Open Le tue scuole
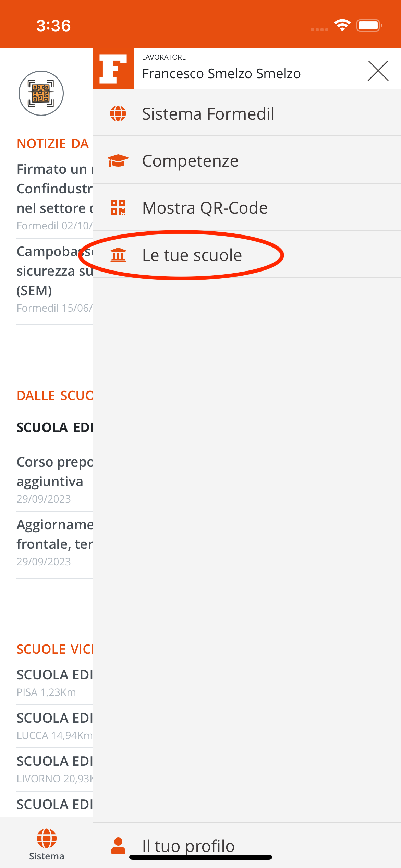Viewport: 401px width, 868px height. [x=192, y=255]
